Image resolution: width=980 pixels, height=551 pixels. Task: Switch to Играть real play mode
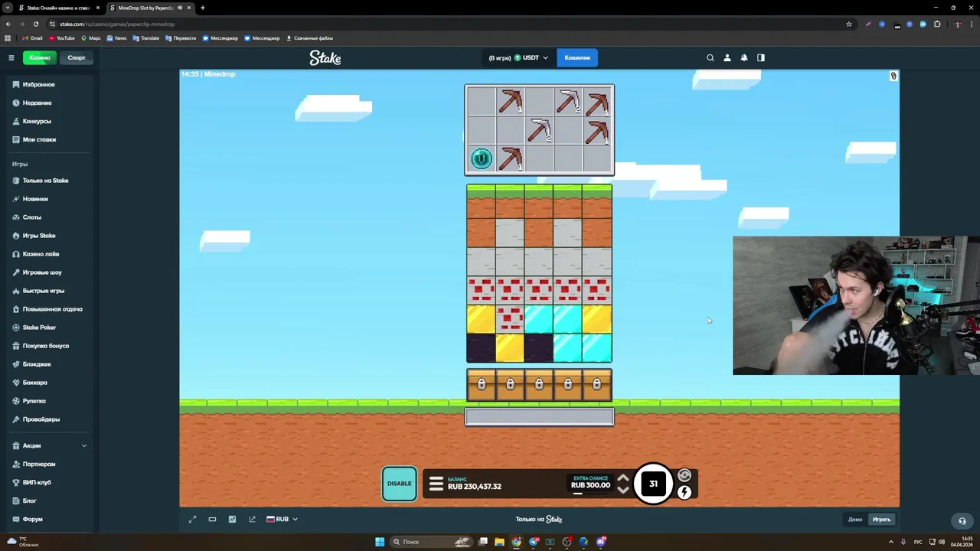pos(881,520)
